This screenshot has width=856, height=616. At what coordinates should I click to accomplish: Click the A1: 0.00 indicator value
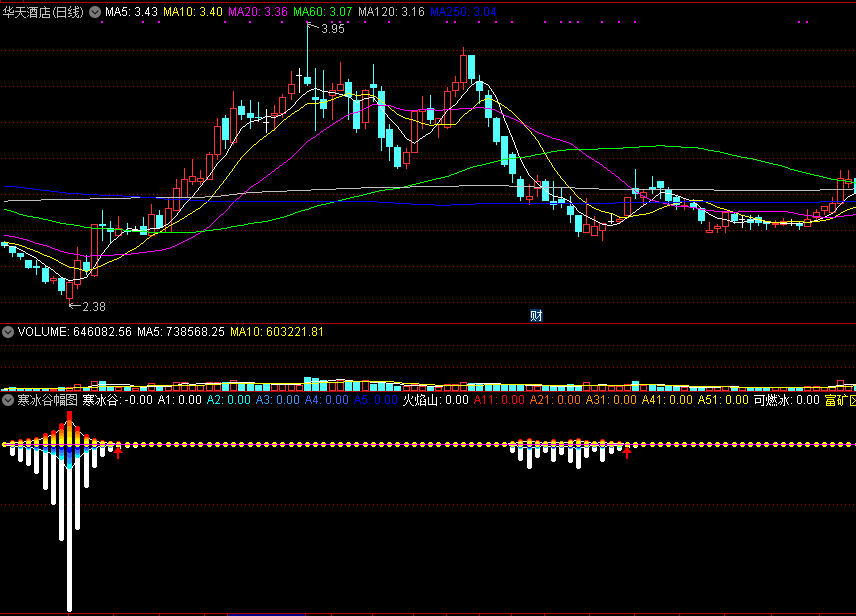tap(180, 400)
